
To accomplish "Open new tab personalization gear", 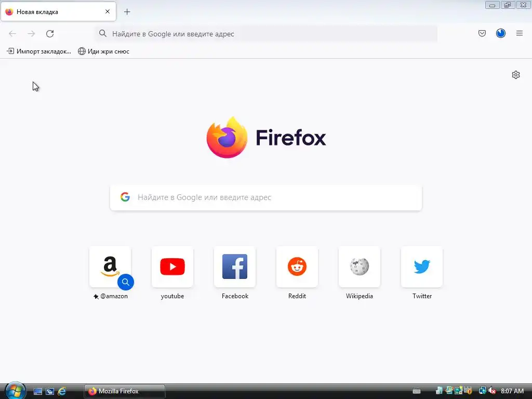I will pos(516,75).
